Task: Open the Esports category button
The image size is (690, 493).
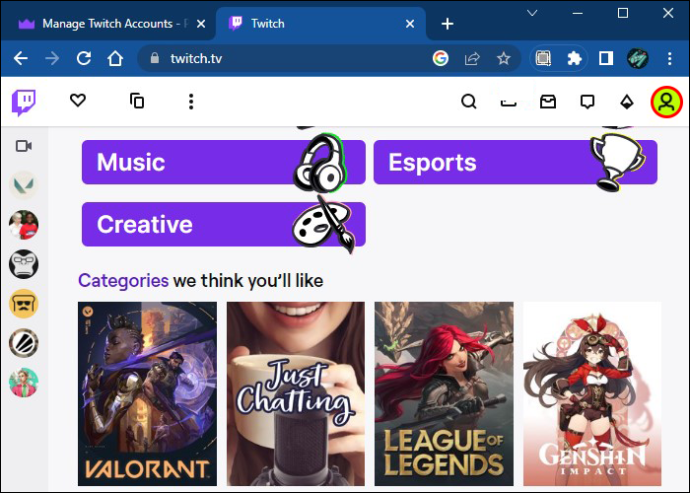Action: point(515,162)
